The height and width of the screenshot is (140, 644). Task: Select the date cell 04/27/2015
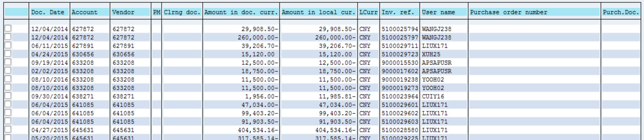coord(49,130)
